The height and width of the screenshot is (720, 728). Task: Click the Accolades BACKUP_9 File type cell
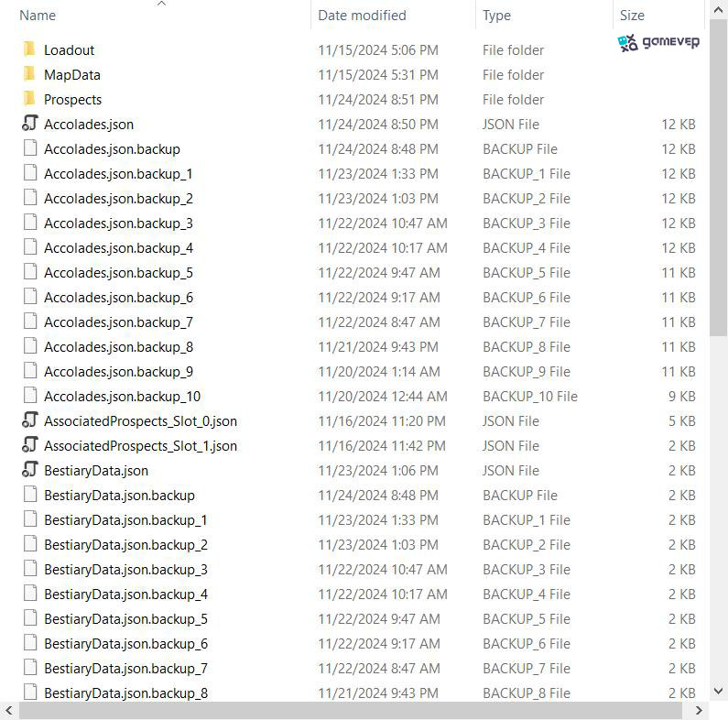[x=526, y=372]
